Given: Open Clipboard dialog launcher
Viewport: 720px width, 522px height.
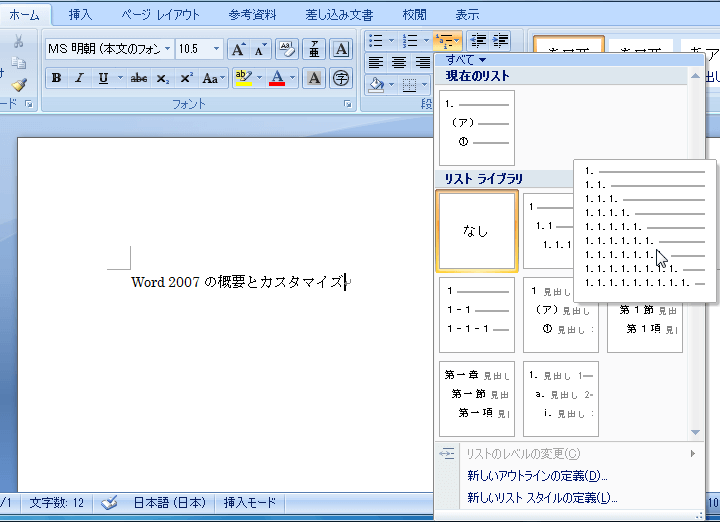Looking at the screenshot, I should click(29, 104).
